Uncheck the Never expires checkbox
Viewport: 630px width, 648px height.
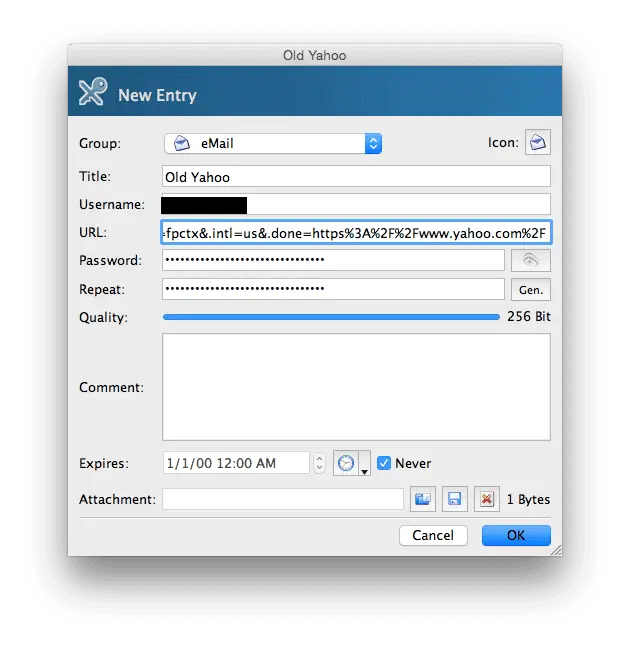point(384,463)
